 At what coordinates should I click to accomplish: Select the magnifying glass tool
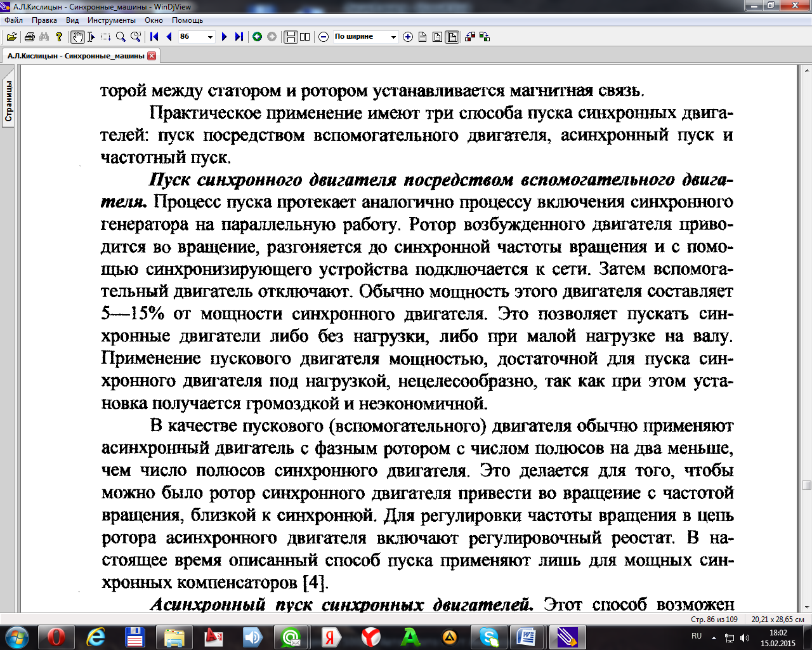pyautogui.click(x=121, y=37)
